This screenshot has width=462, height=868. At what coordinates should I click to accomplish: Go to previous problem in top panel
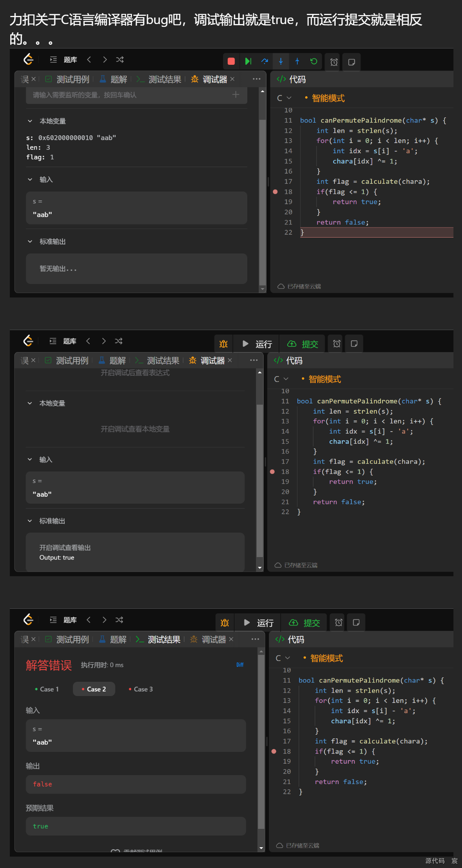click(x=89, y=59)
